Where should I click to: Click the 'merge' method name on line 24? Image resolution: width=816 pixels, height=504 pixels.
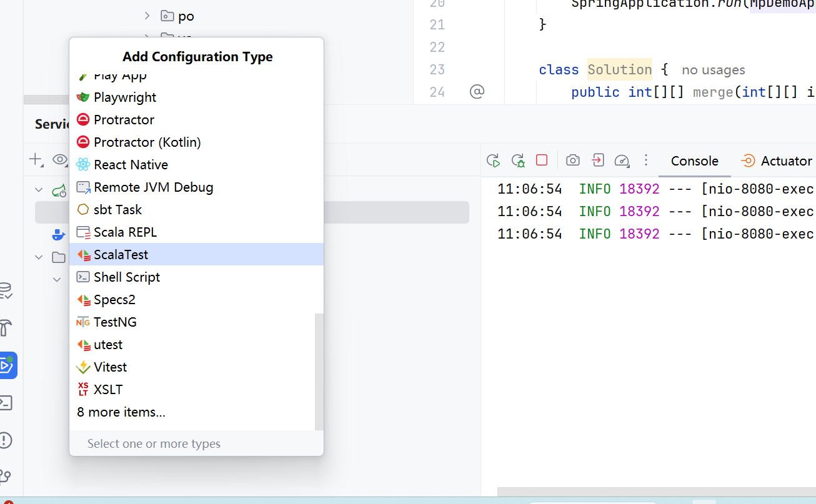click(x=712, y=92)
